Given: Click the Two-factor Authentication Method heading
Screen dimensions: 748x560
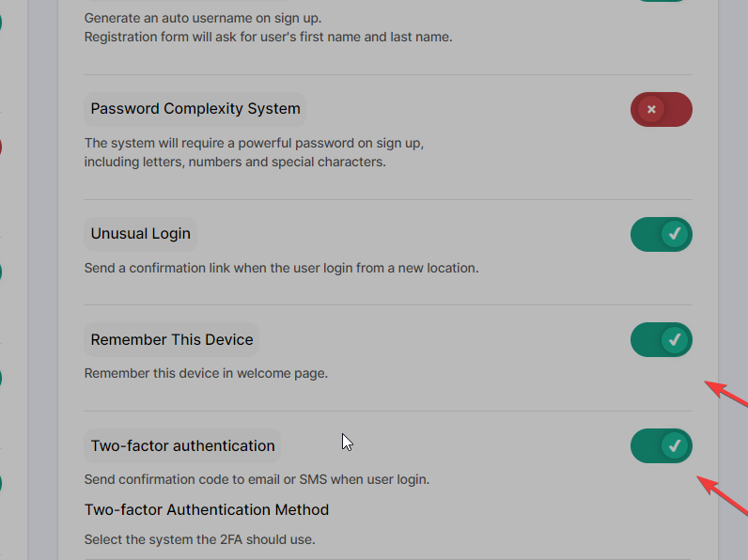Looking at the screenshot, I should pos(207,510).
